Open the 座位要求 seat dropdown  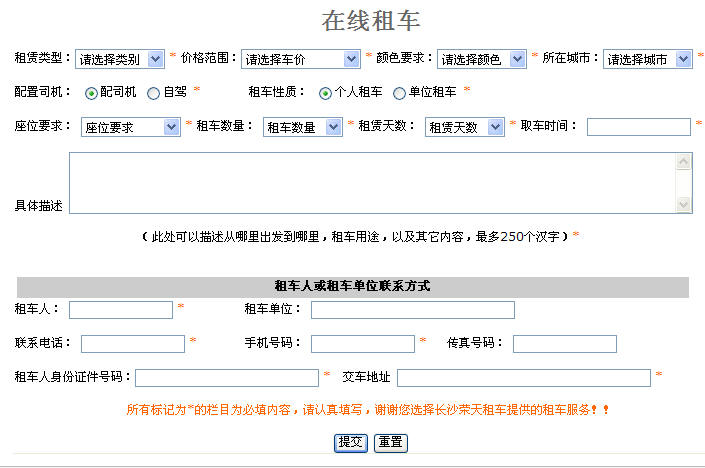128,127
